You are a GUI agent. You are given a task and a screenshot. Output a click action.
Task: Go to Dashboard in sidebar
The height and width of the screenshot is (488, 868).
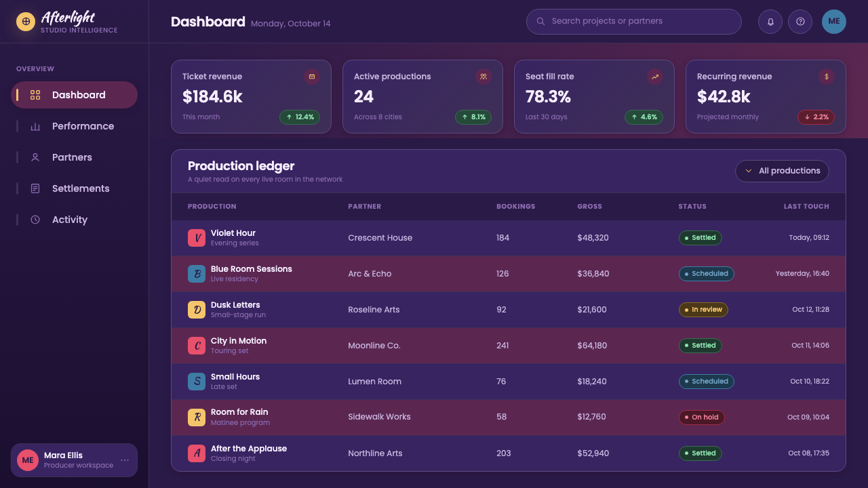[x=75, y=95]
